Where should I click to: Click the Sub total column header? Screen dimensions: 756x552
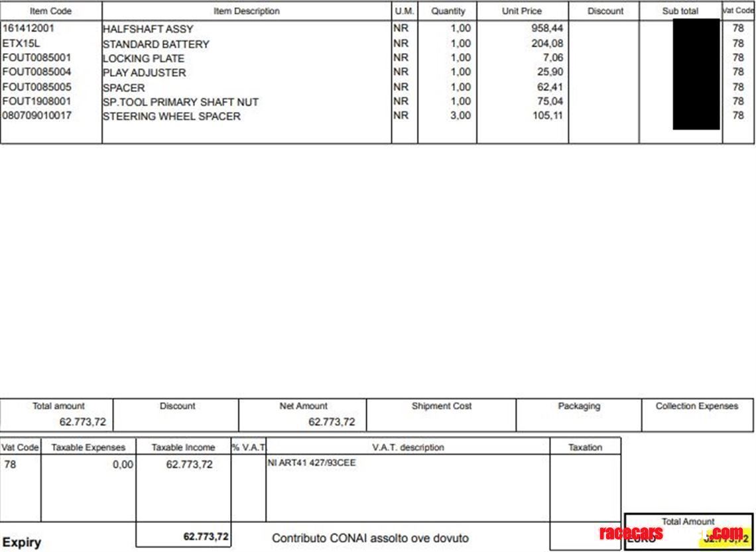point(680,11)
